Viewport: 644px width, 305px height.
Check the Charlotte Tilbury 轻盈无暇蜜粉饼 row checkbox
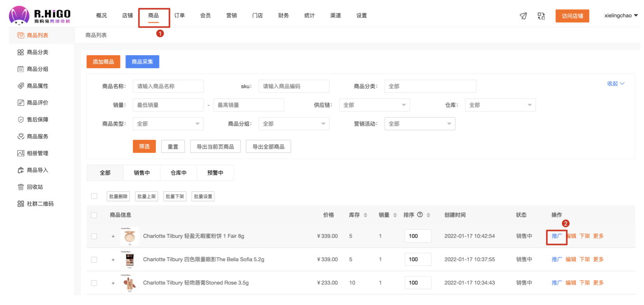94,236
